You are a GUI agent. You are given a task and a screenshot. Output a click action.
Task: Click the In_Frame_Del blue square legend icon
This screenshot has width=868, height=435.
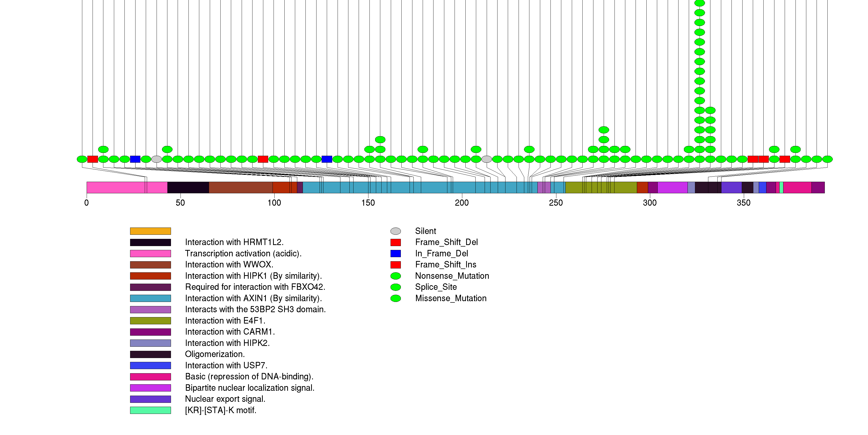396,254
